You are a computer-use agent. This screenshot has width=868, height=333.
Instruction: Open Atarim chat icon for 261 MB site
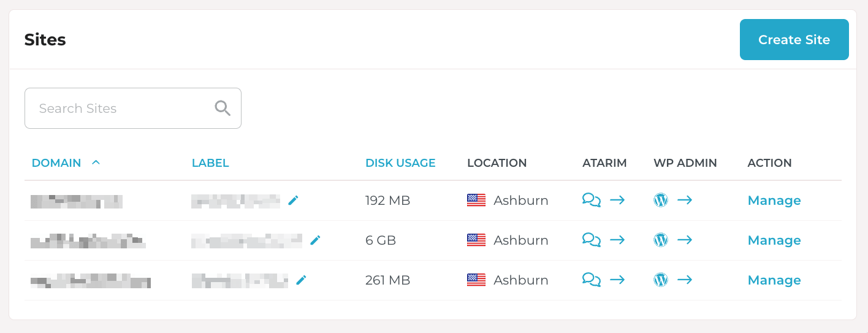tap(592, 280)
